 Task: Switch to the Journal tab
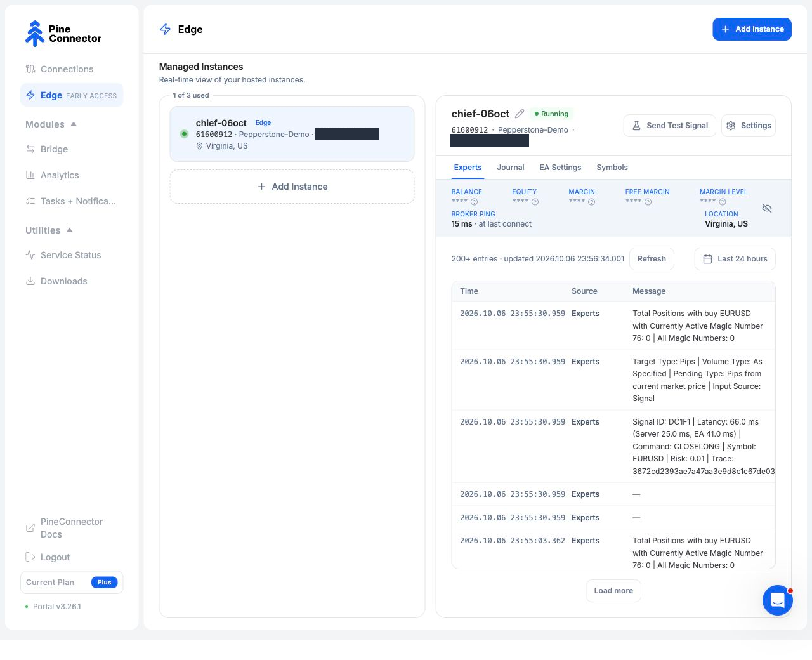(x=510, y=168)
